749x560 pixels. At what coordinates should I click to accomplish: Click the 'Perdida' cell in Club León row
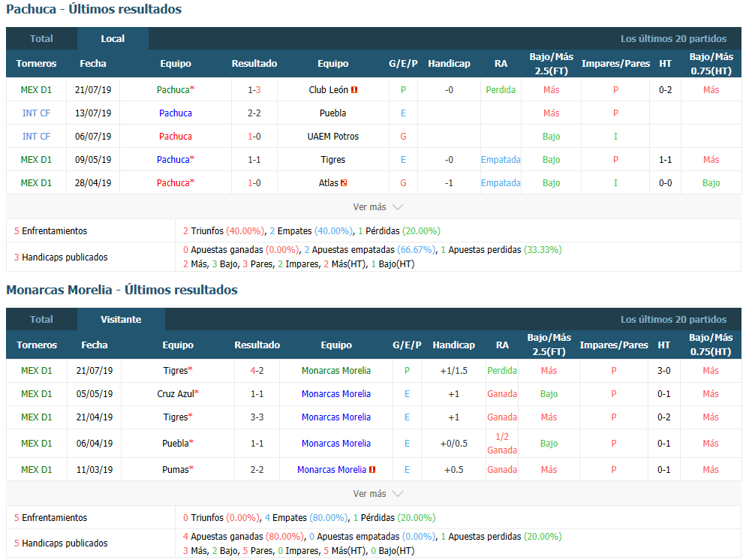[501, 90]
